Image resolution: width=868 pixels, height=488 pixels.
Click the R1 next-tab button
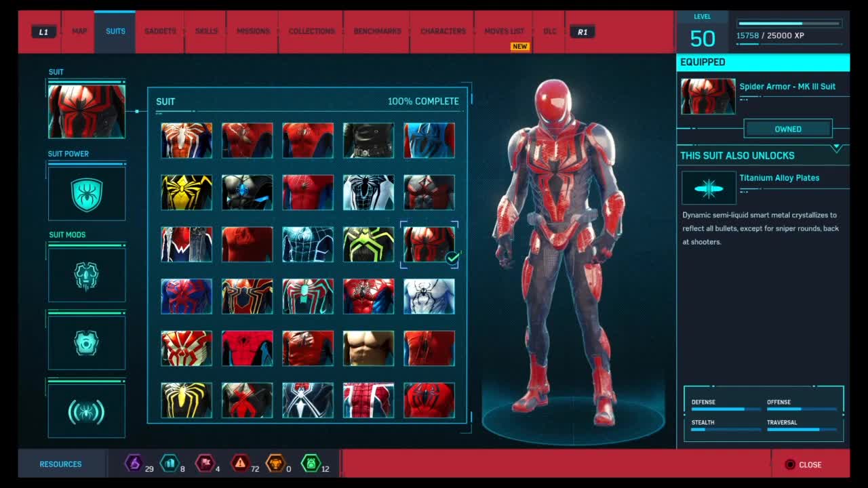pyautogui.click(x=583, y=32)
